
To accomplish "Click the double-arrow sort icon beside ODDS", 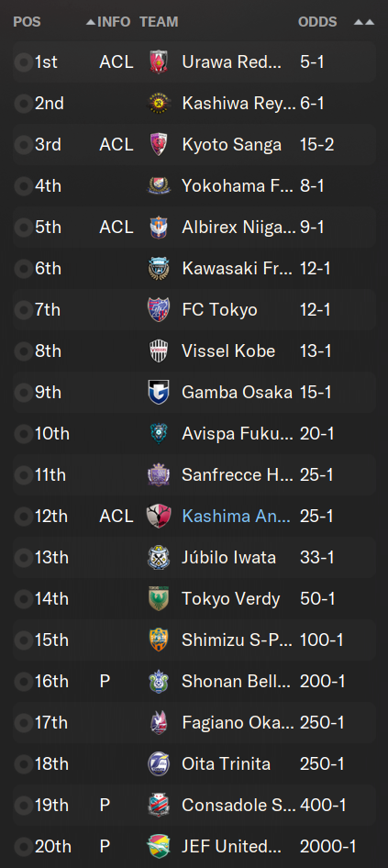I will (363, 22).
